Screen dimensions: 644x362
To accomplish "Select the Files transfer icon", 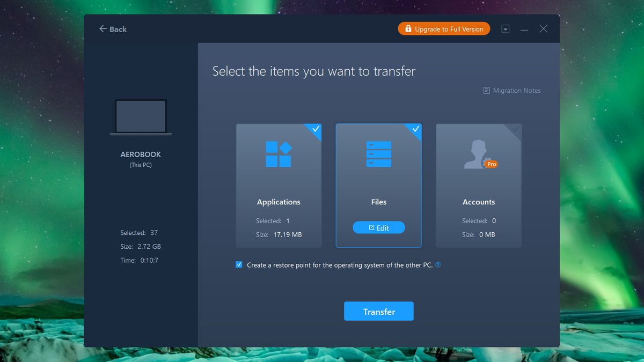I will 378,154.
